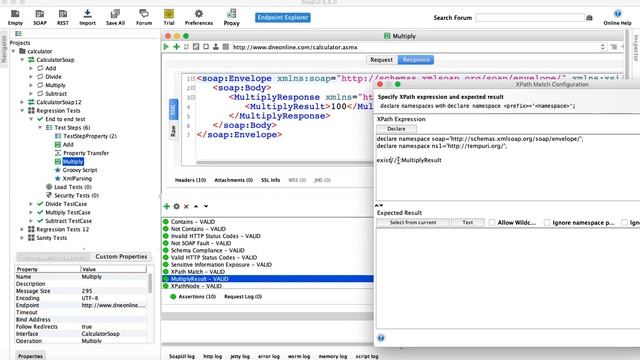The height and width of the screenshot is (360, 640).
Task: Submit the Multiply request with green play
Action: [x=166, y=47]
